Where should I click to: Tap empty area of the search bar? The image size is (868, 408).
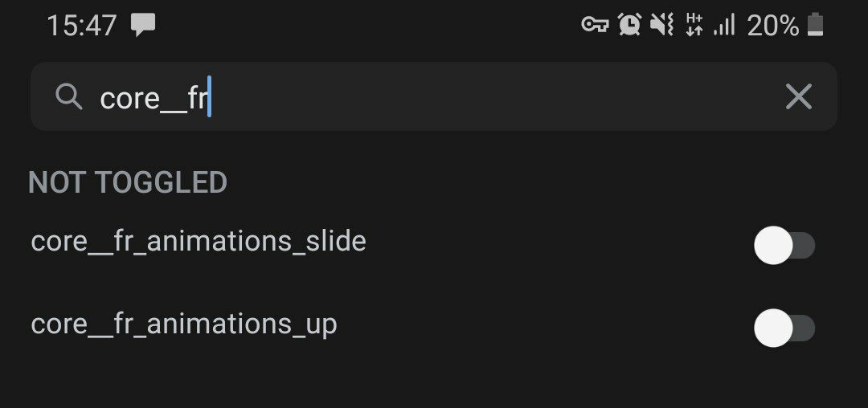pos(498,96)
